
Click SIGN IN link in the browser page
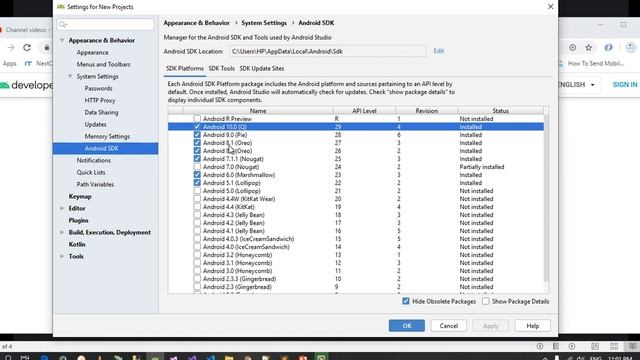(625, 84)
